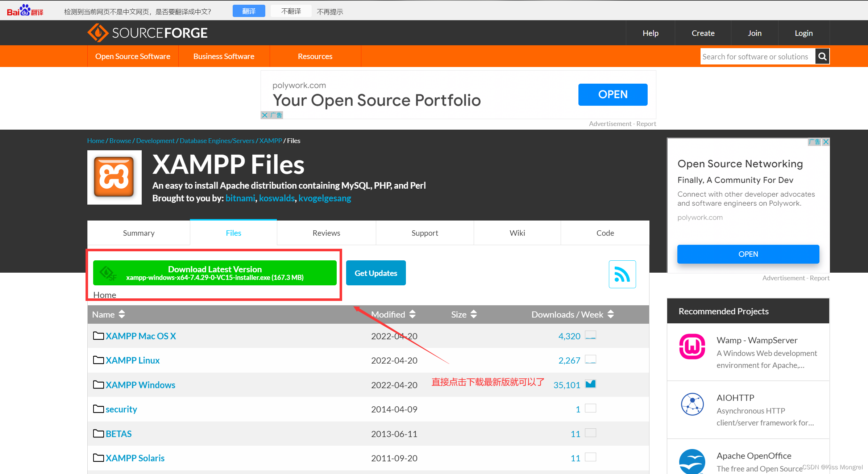
Task: Sort file list by Size
Action: pyautogui.click(x=464, y=314)
